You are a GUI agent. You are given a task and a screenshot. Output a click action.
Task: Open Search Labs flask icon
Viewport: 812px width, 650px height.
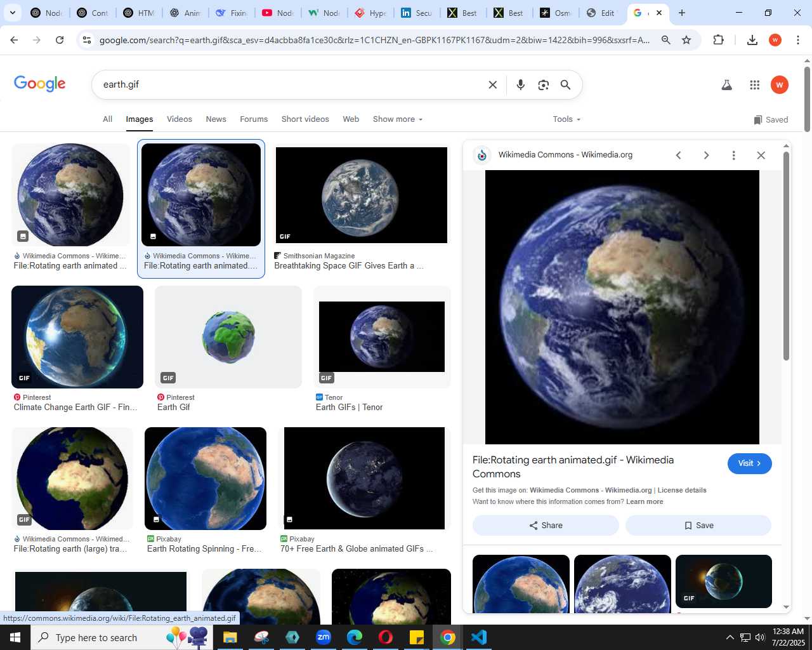coord(727,85)
